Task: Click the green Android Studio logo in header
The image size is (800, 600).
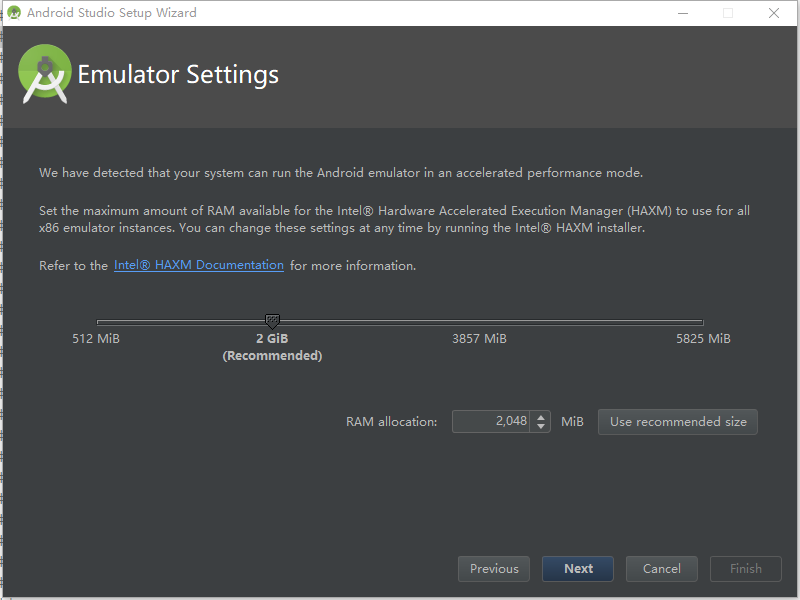Action: click(44, 73)
